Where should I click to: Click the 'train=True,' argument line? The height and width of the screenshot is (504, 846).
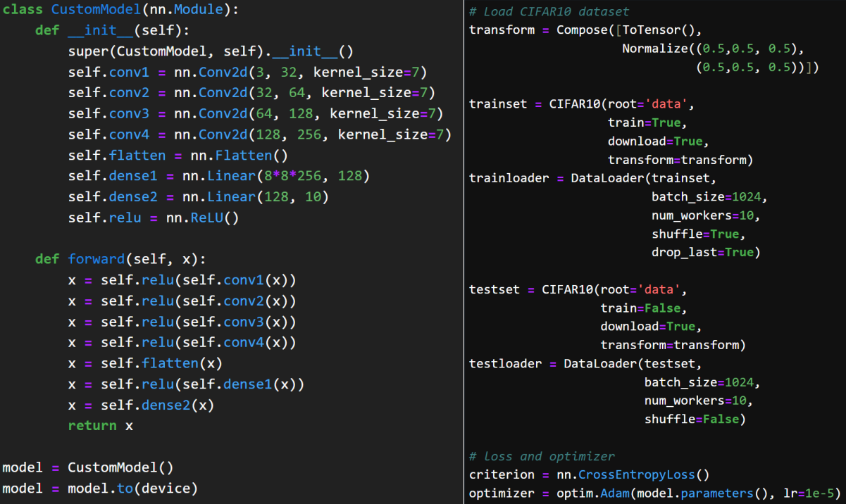pos(647,122)
